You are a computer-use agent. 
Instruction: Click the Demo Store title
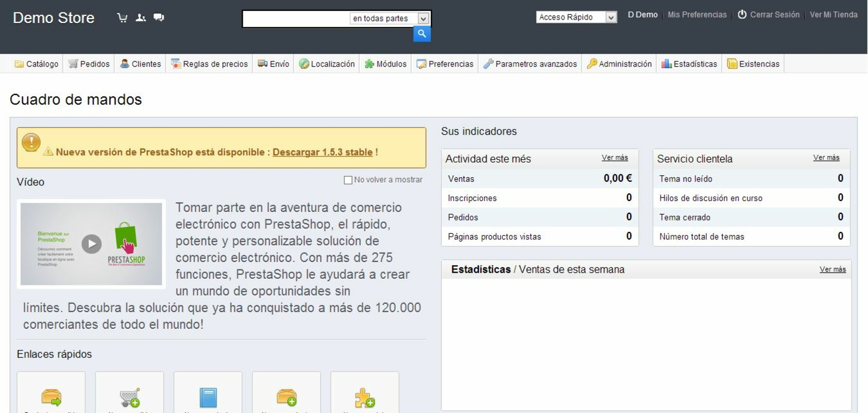tap(54, 18)
